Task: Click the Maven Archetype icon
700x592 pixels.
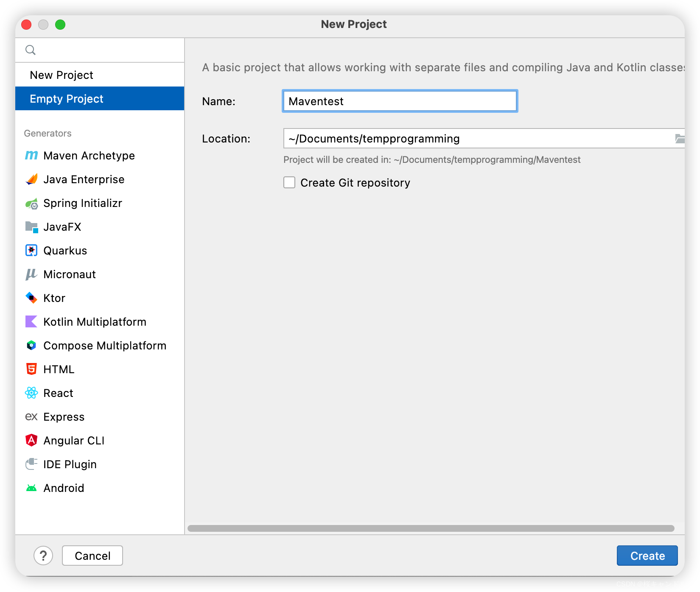Action: click(31, 156)
